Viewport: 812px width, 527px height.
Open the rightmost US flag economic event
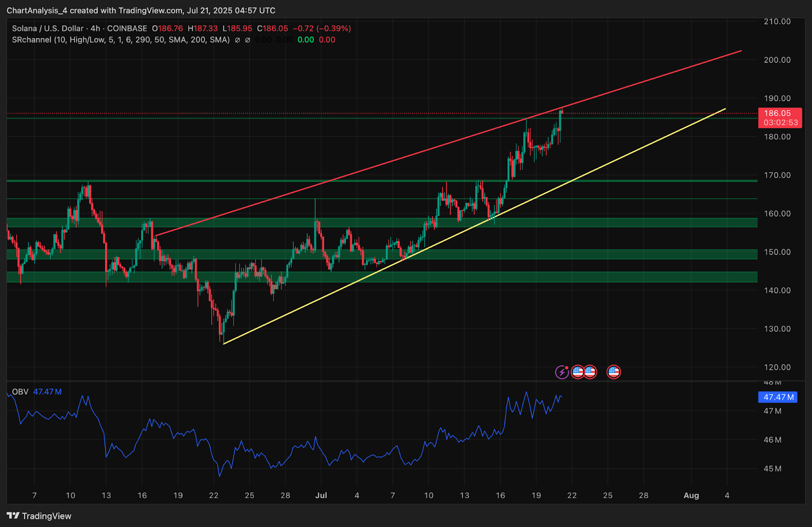click(x=614, y=372)
